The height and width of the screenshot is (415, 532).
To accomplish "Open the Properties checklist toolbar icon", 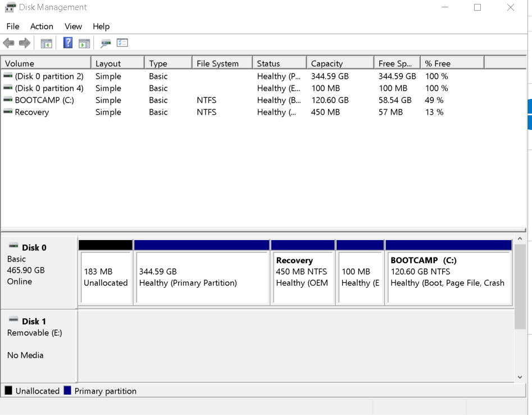I will tap(122, 43).
